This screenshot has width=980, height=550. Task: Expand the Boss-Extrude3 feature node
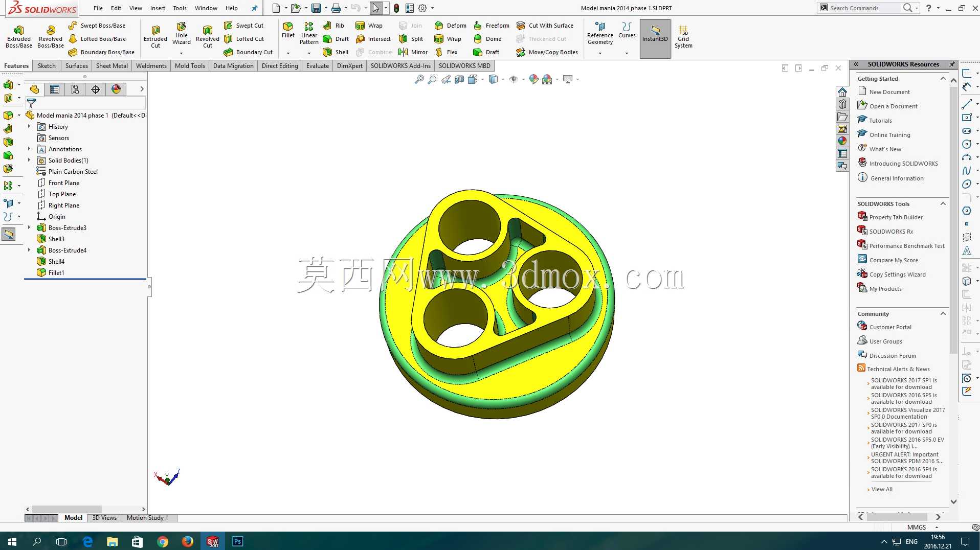[x=29, y=227]
